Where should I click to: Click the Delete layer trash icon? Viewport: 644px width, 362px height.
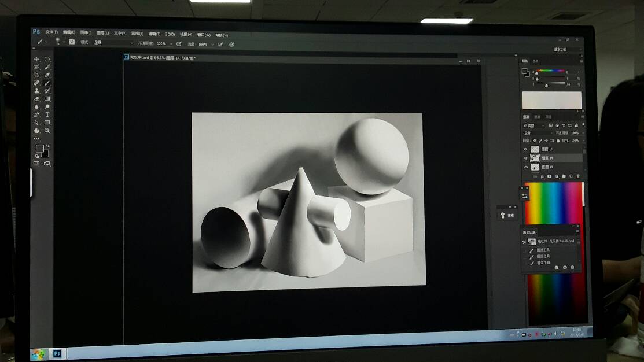[578, 176]
